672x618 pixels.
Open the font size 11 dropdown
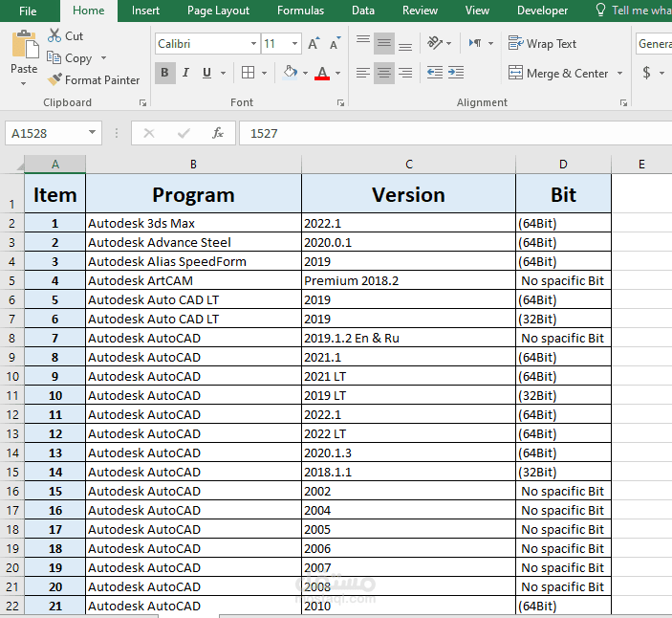(294, 43)
